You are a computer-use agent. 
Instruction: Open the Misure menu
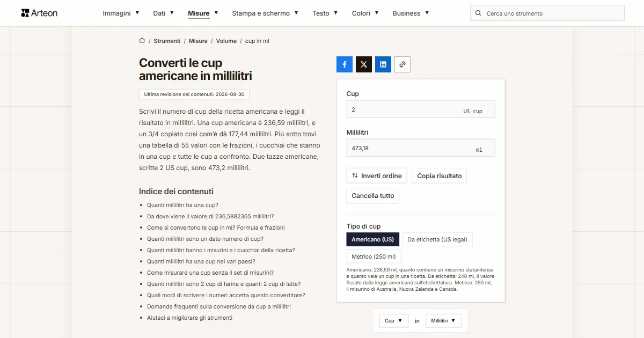203,13
